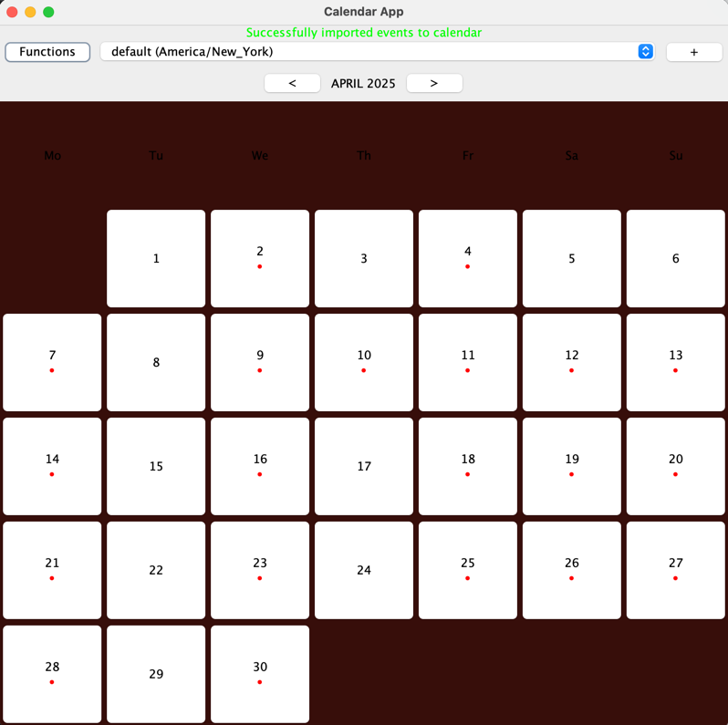Open April 8 day cell
The width and height of the screenshot is (728, 725).
pyautogui.click(x=156, y=363)
